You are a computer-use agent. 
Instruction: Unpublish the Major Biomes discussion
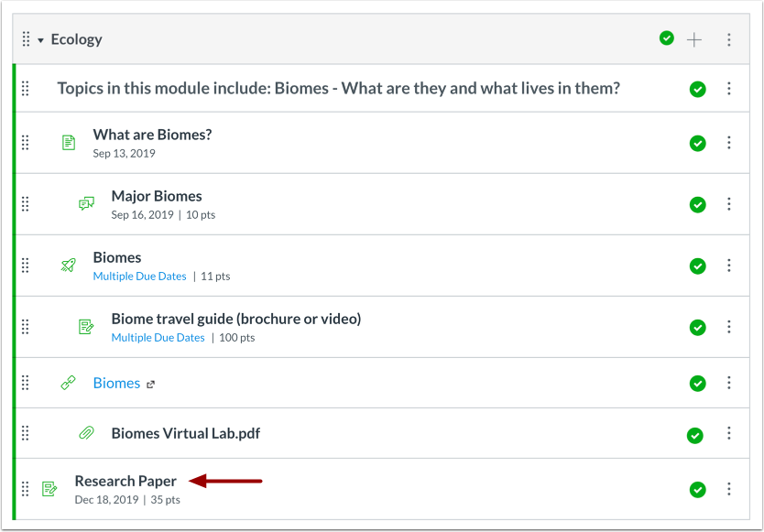pyautogui.click(x=698, y=204)
